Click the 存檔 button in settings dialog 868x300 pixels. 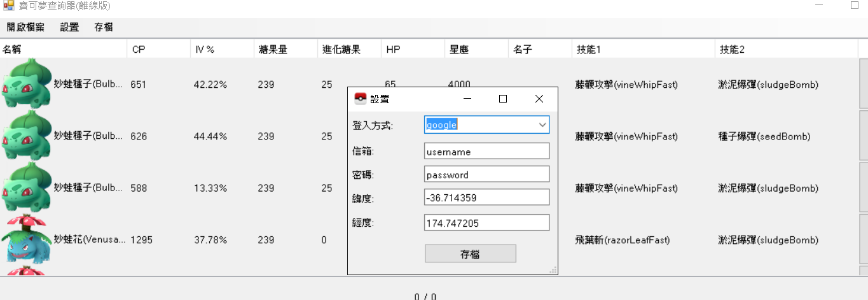[x=471, y=254]
